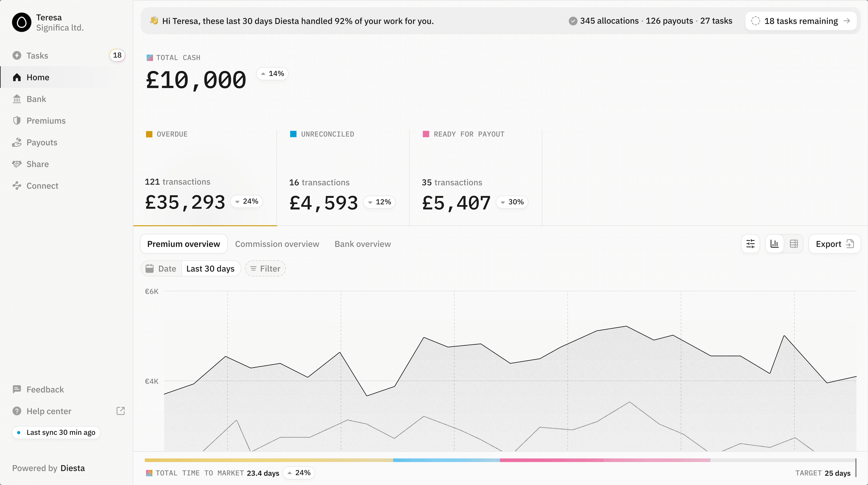868x485 pixels.
Task: Click the TARGET 25 days label
Action: pyautogui.click(x=823, y=473)
